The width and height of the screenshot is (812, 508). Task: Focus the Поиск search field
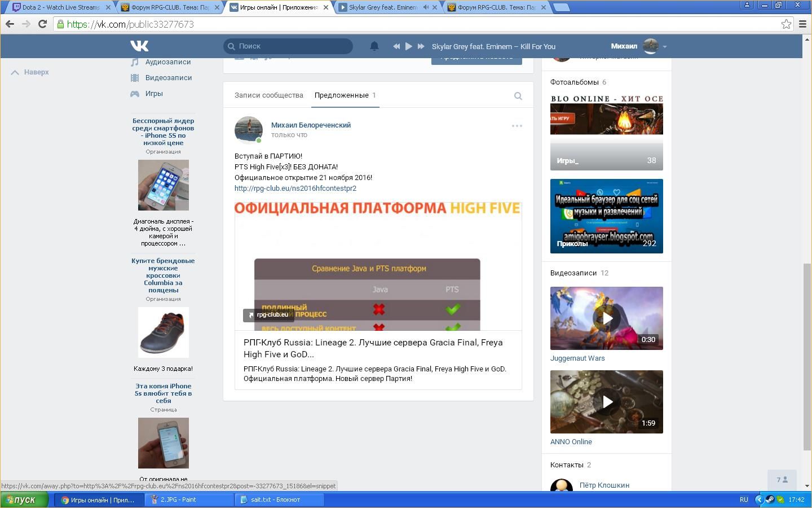288,46
